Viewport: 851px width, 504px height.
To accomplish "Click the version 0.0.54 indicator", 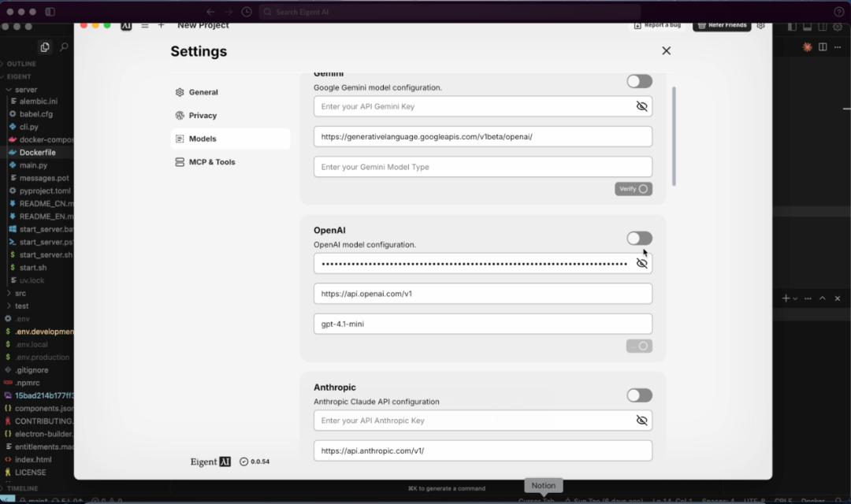I will [255, 461].
